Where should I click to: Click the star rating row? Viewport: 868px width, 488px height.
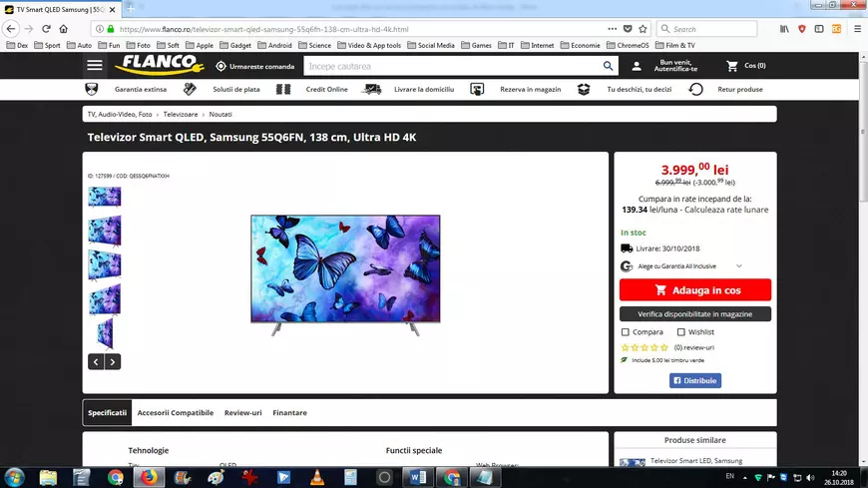[x=645, y=348]
